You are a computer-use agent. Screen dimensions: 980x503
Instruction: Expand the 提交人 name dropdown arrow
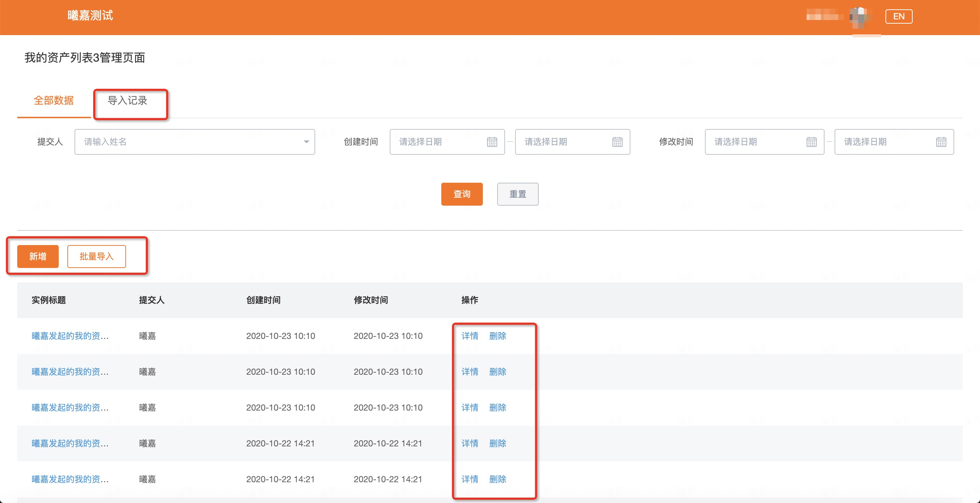pyautogui.click(x=306, y=142)
